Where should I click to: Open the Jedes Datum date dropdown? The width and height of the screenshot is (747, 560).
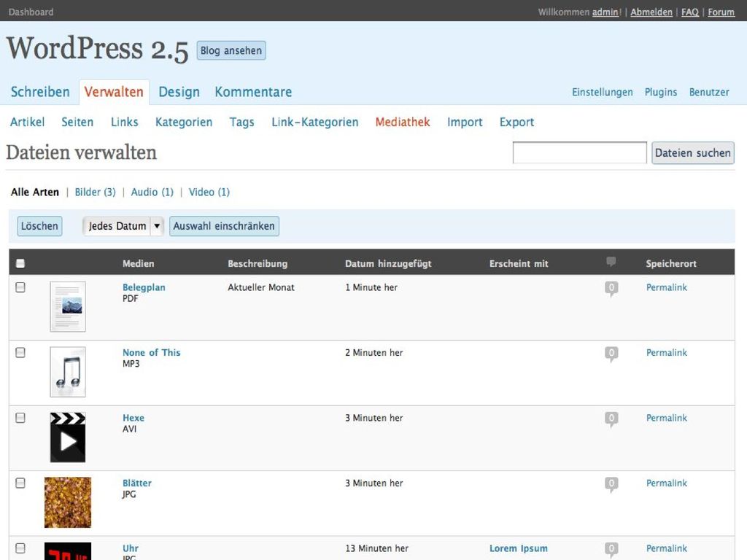123,226
